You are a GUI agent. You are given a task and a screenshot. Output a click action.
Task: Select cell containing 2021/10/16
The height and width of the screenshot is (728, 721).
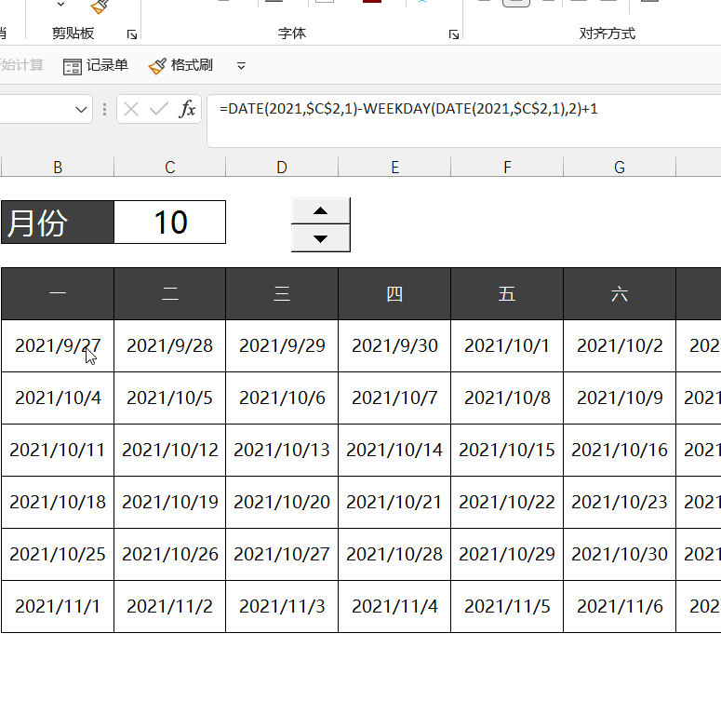pos(620,450)
